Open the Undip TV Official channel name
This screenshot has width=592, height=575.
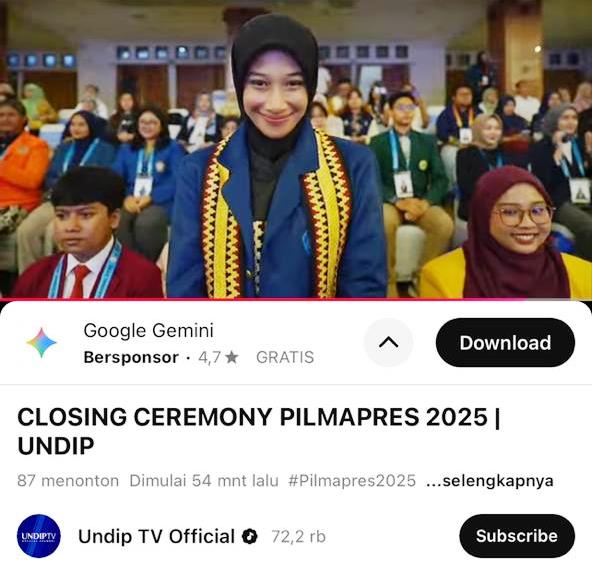(156, 536)
